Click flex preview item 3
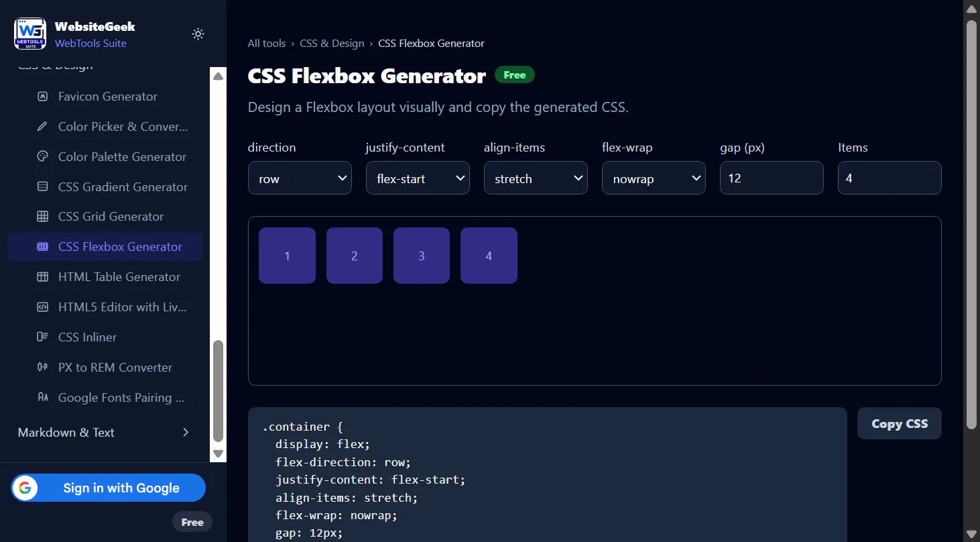 click(422, 256)
